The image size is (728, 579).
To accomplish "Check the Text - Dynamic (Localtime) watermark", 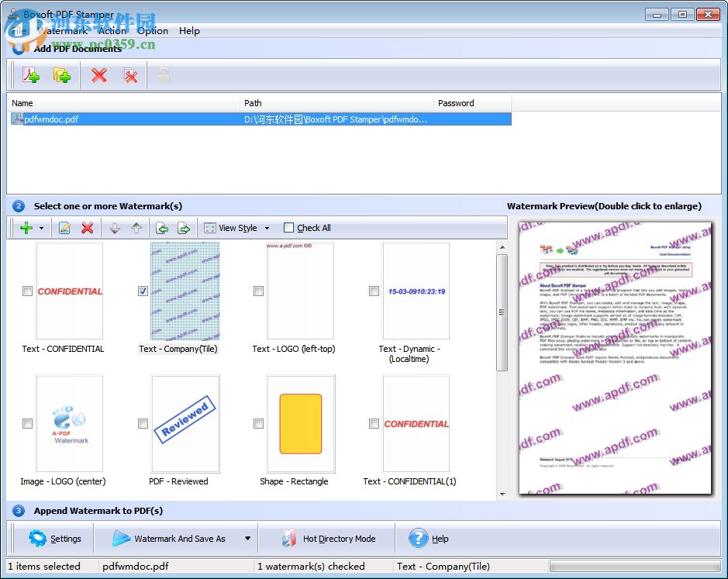I will (x=374, y=291).
